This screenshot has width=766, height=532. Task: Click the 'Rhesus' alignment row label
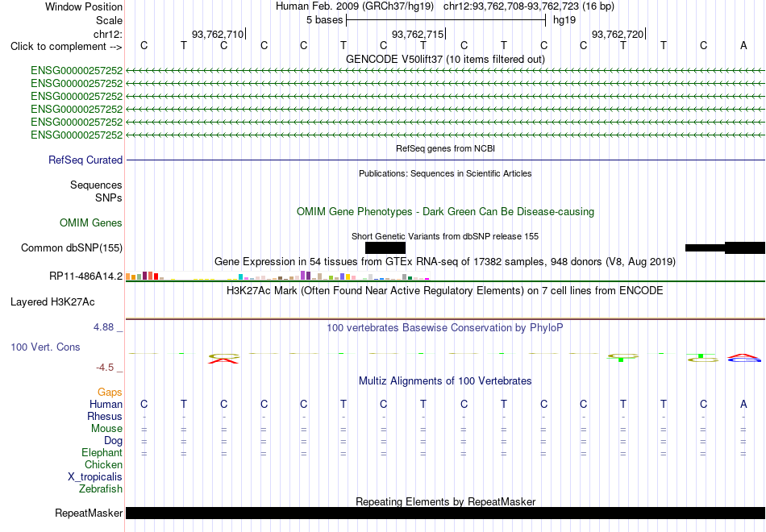click(105, 416)
